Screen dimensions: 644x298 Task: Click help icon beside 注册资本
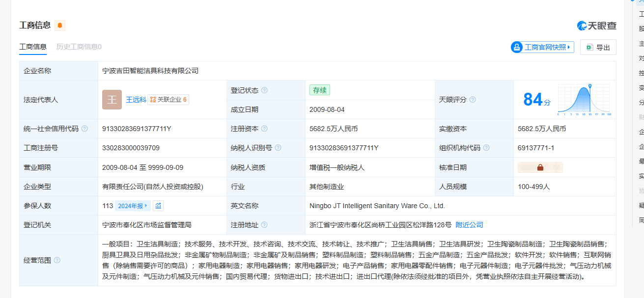tap(264, 129)
